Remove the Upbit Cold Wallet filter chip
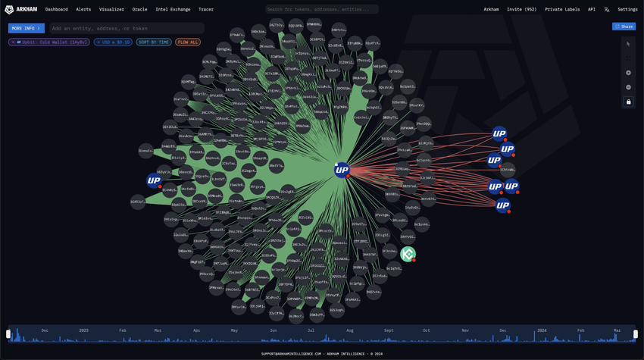The height and width of the screenshot is (360, 644). coord(13,42)
